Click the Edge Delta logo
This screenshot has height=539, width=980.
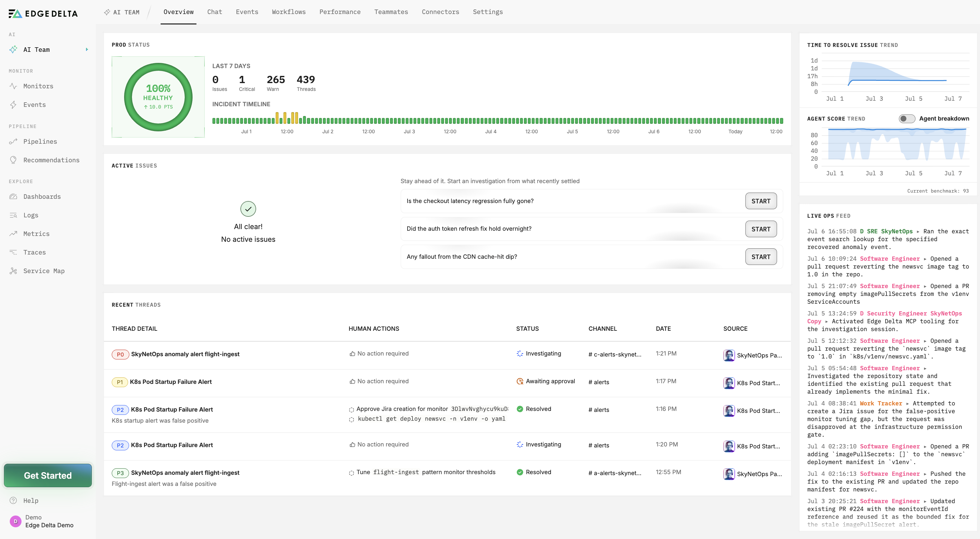43,14
